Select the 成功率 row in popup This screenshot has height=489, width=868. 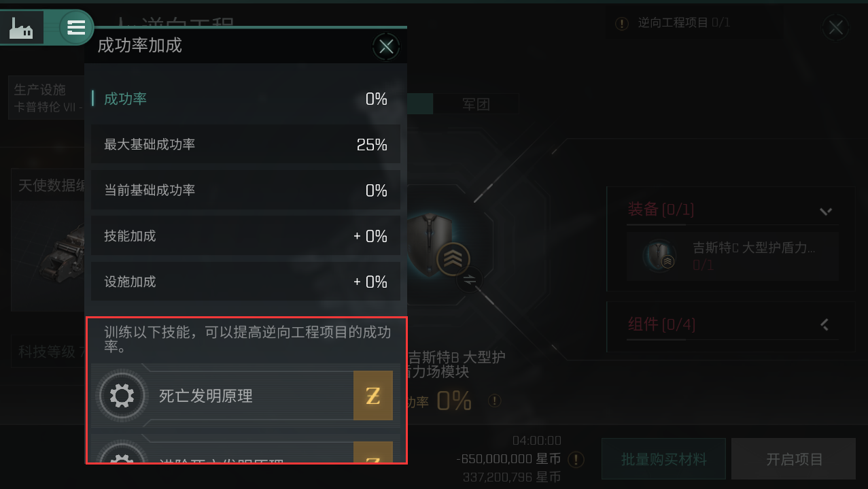click(245, 99)
